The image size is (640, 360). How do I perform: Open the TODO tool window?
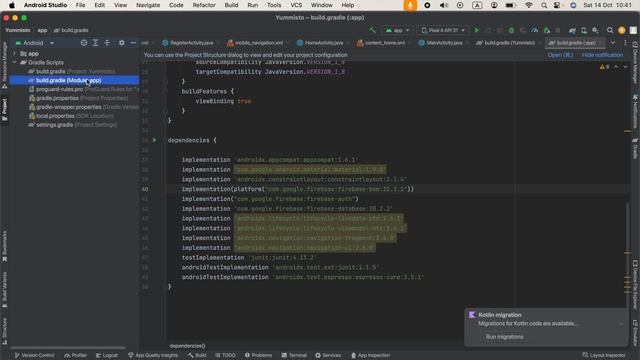(x=225, y=355)
